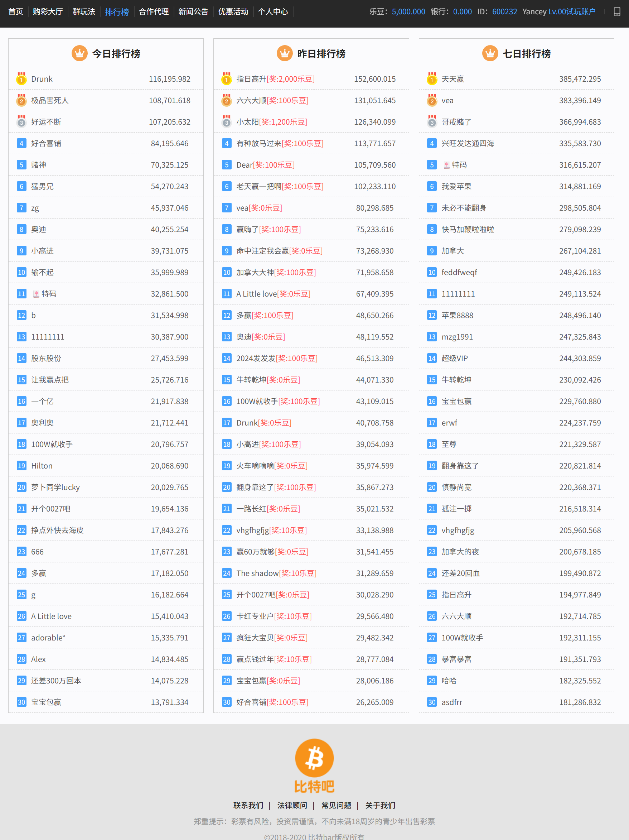Select the 排行榜 navigation tab
This screenshot has height=840, width=629.
117,12
